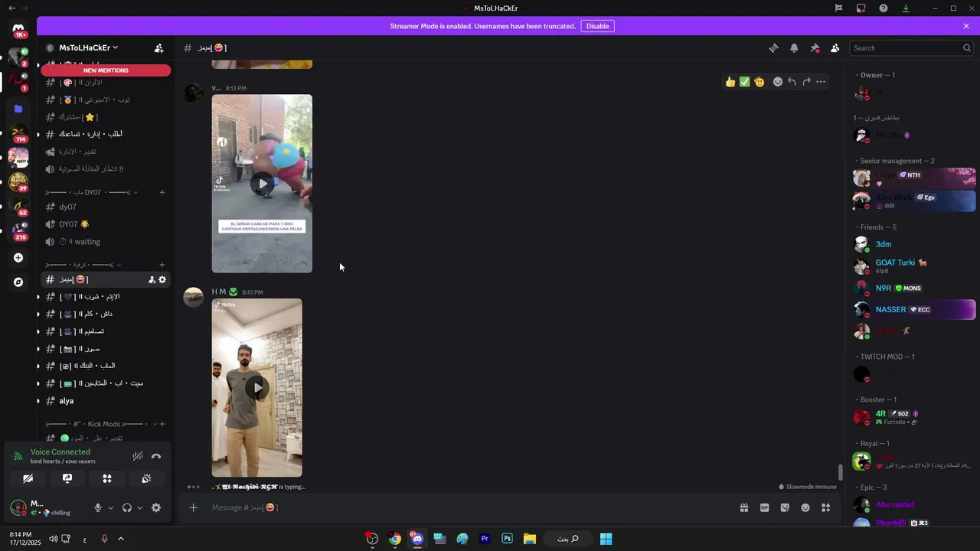React with green check mark emoji

point(744,82)
